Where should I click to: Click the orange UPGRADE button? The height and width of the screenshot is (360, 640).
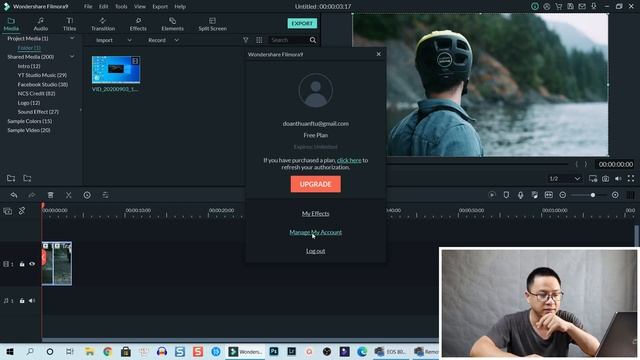(x=316, y=184)
